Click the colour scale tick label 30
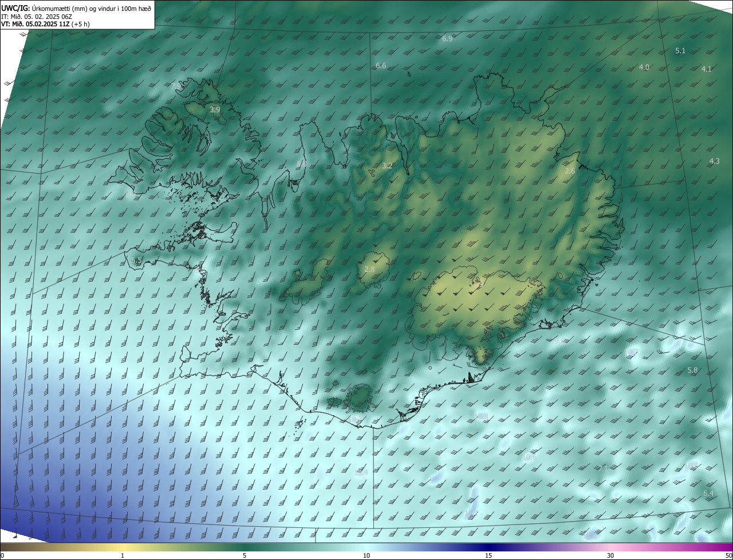 610,556
